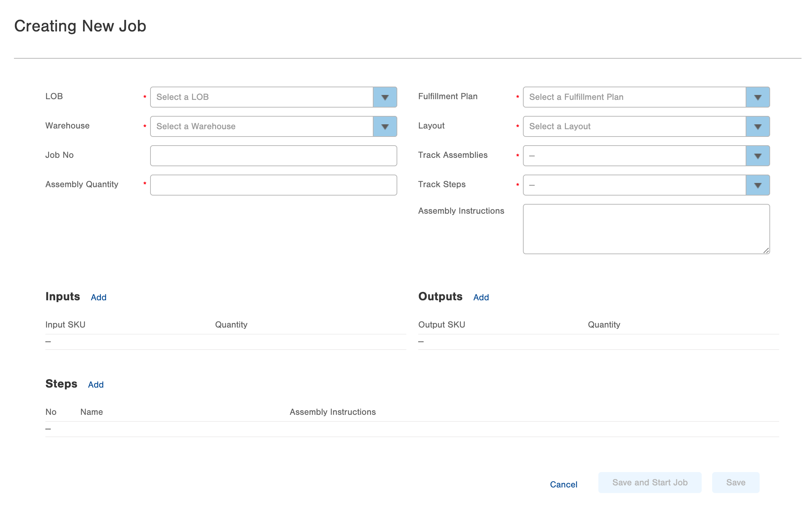Click textarea resize handle corner
This screenshot has height=507, width=812.
766,250
